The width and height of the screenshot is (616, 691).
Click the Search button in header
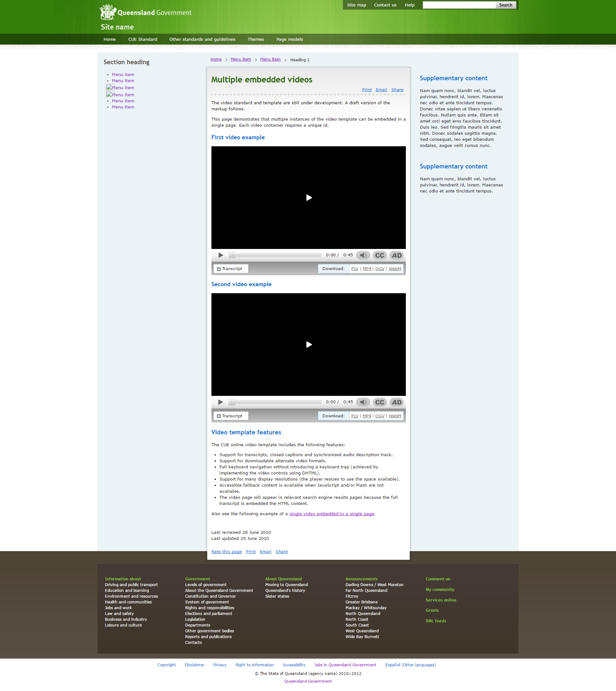pyautogui.click(x=505, y=5)
